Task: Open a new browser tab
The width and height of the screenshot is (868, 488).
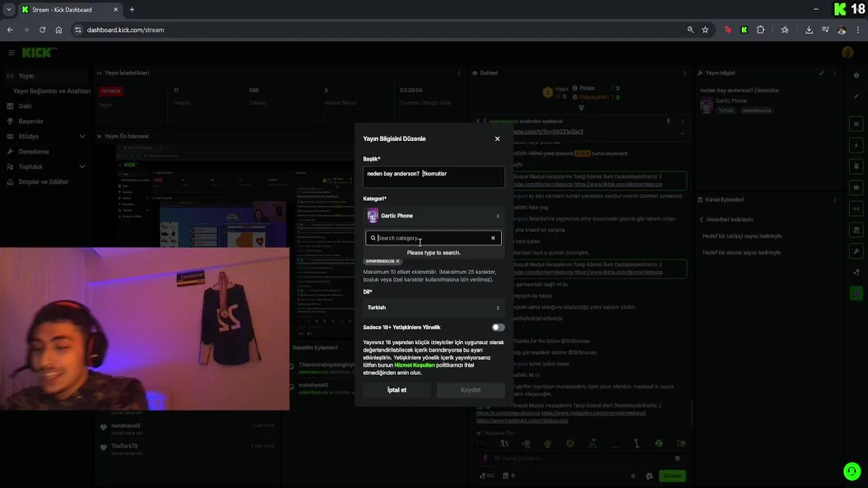Action: (x=132, y=9)
